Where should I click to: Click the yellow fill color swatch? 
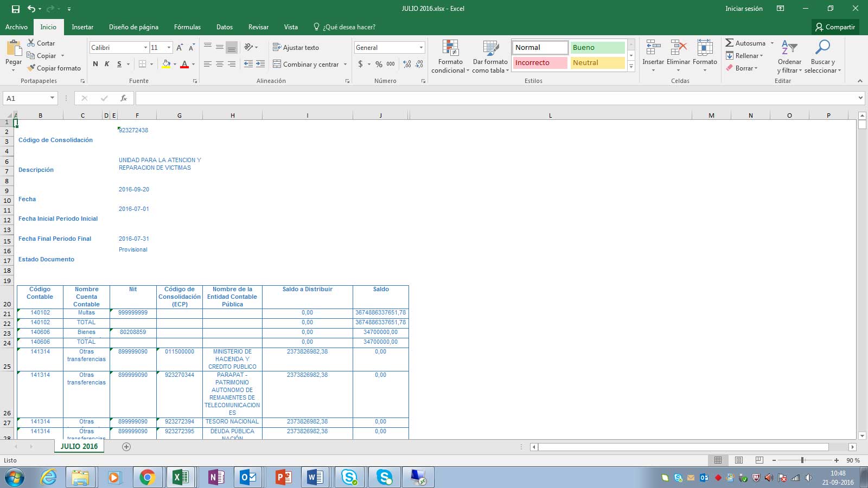point(166,64)
